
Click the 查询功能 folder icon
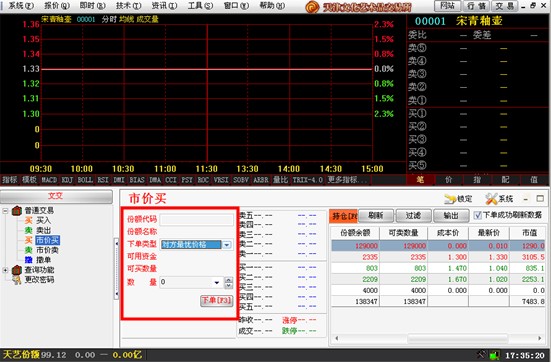pyautogui.click(x=17, y=270)
